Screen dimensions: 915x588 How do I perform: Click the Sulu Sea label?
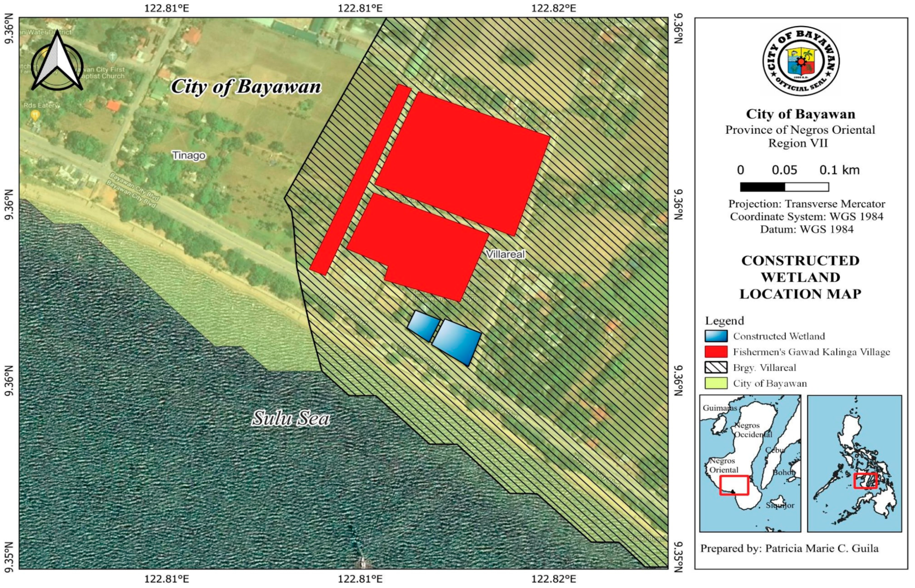(291, 418)
